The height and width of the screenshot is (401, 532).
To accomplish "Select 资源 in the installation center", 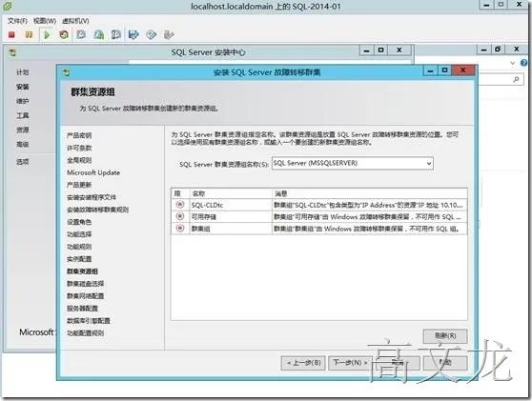I will [x=22, y=130].
